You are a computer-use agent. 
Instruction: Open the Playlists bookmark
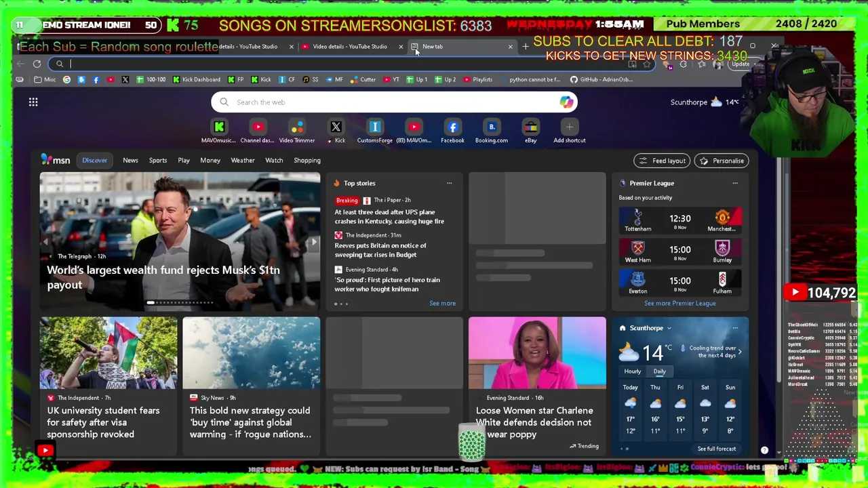(x=477, y=79)
